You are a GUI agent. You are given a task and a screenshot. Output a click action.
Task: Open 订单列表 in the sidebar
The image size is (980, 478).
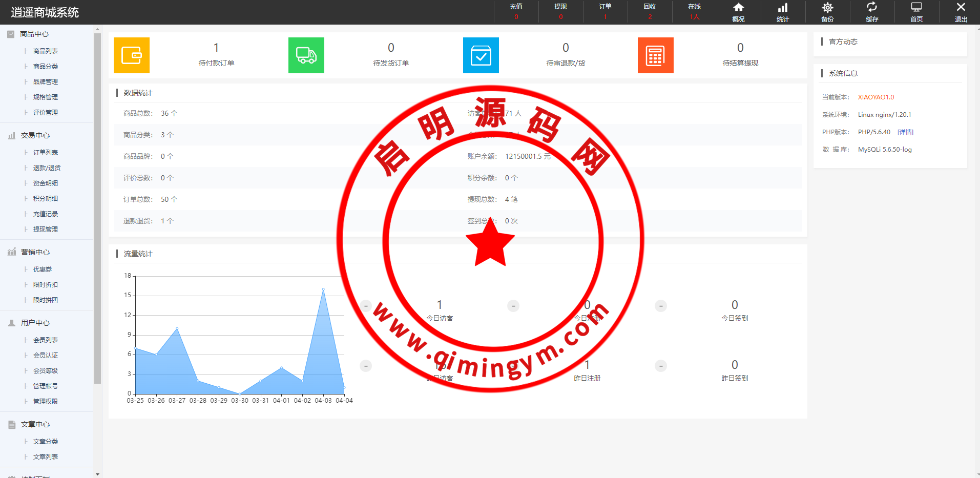coord(46,153)
